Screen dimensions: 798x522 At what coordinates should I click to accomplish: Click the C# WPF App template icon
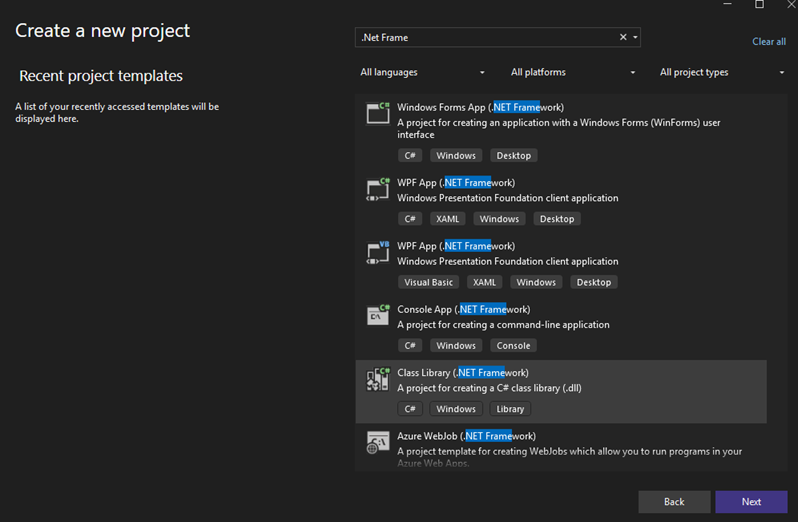click(x=378, y=189)
